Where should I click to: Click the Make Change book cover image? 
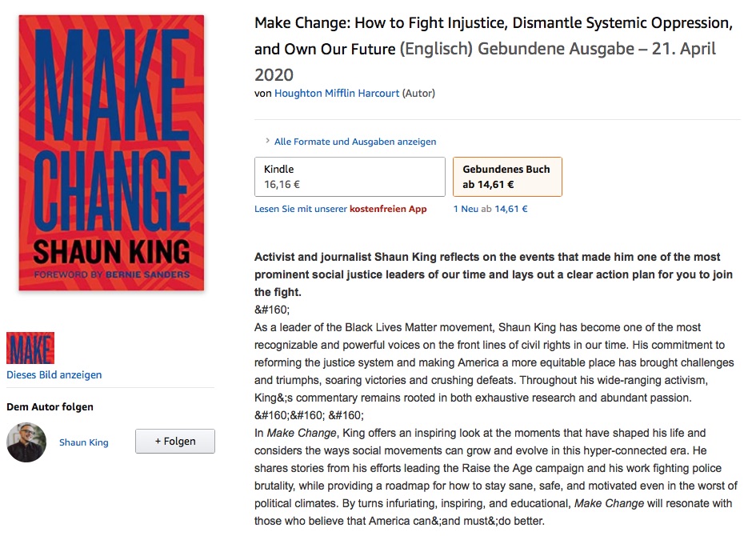pyautogui.click(x=111, y=152)
